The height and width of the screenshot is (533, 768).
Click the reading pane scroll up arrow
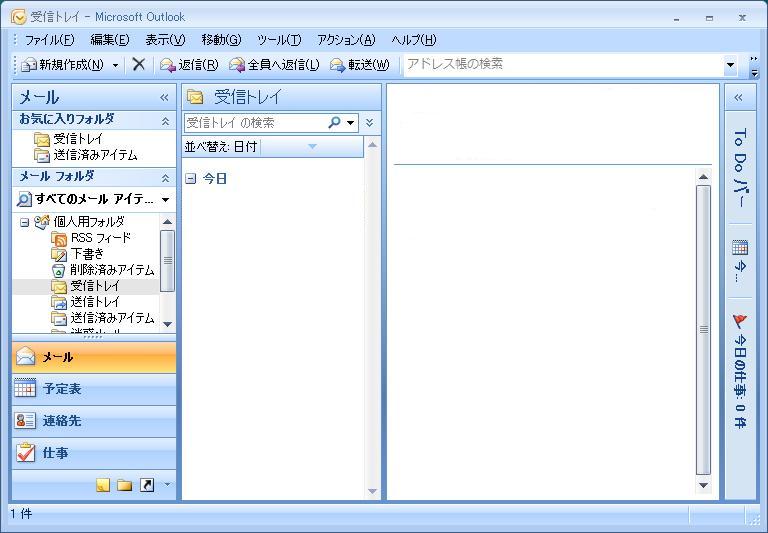point(703,176)
